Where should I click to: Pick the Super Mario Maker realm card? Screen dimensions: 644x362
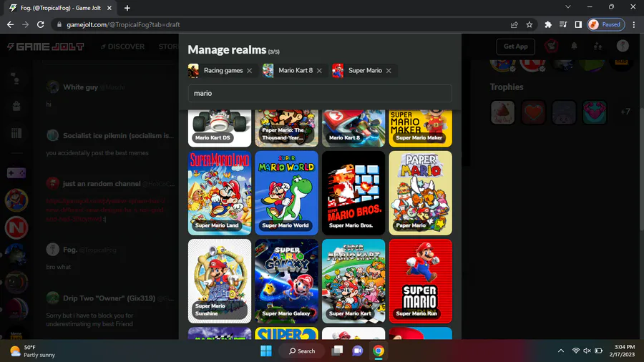[x=420, y=128]
